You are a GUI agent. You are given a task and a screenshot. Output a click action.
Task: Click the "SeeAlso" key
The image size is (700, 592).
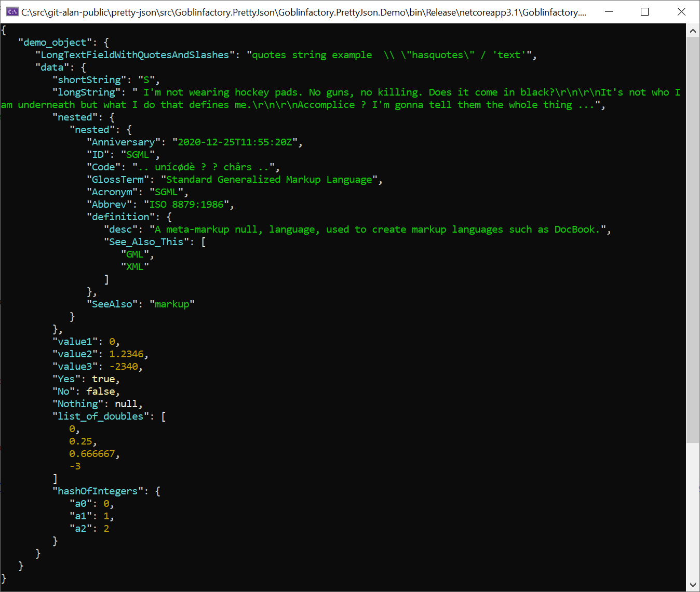(112, 304)
